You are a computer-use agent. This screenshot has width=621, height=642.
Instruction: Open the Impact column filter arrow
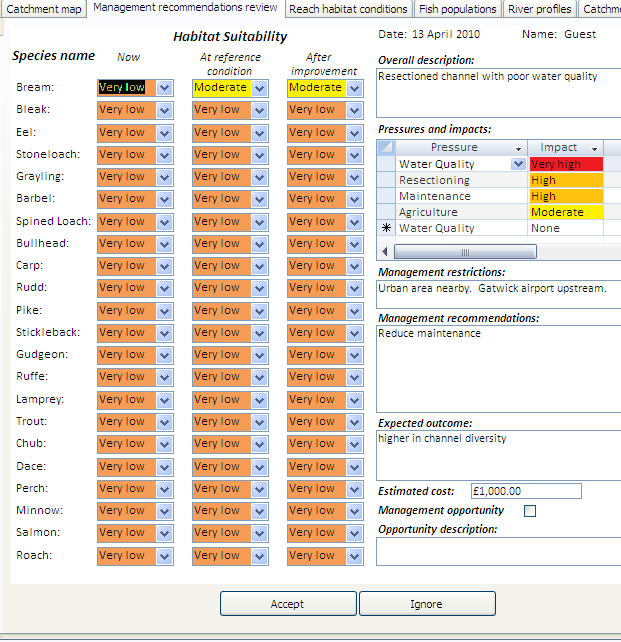594,148
